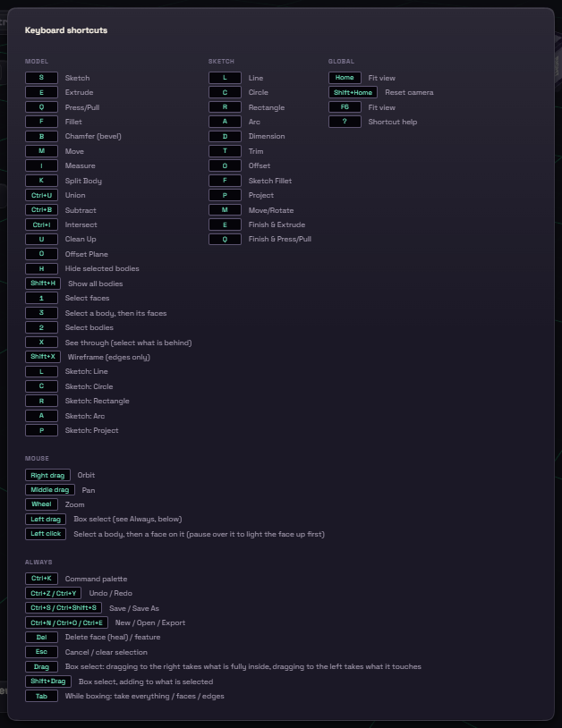Click "Box select, adding to what is selected"
This screenshot has height=728, width=562.
pyautogui.click(x=146, y=681)
